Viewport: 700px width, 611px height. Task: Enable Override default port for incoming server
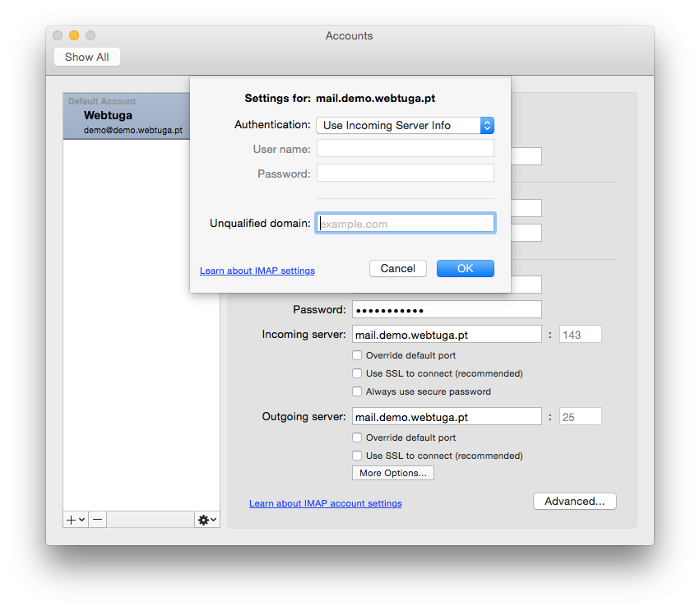click(x=357, y=354)
